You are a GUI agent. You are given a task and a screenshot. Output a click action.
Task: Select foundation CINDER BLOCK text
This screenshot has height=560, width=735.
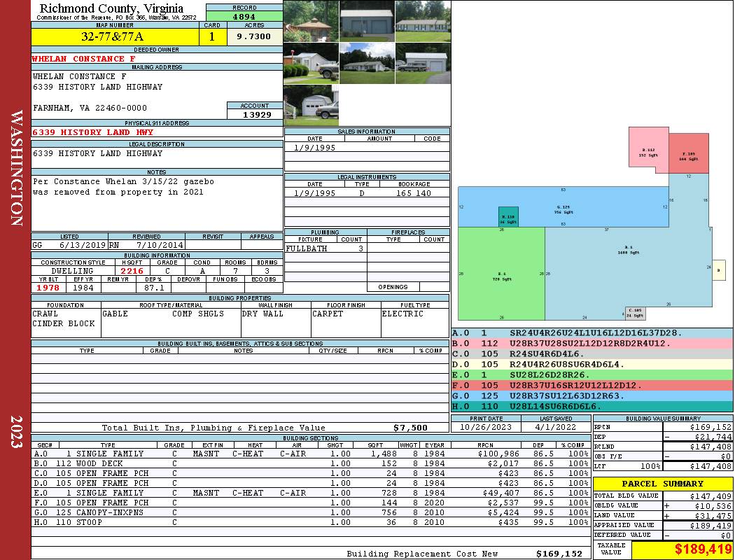(64, 323)
